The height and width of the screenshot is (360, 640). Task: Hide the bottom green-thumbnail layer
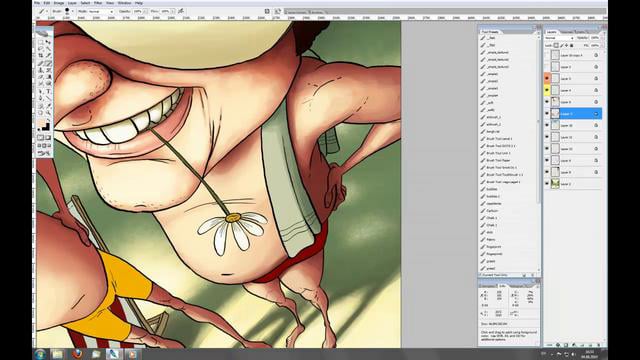point(547,184)
